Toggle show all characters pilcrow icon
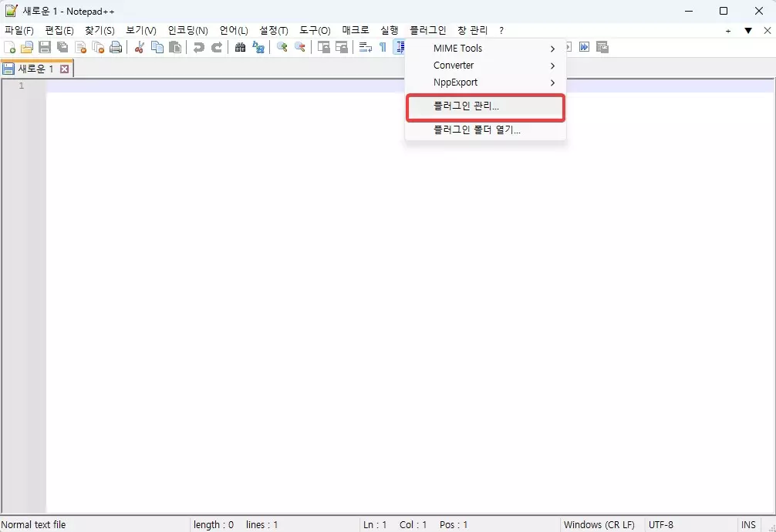 (383, 48)
